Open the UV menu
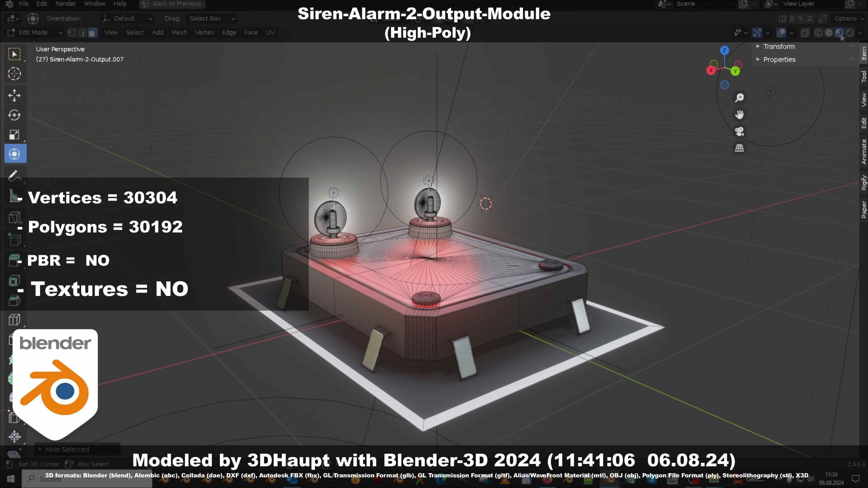868x488 pixels. click(x=270, y=32)
